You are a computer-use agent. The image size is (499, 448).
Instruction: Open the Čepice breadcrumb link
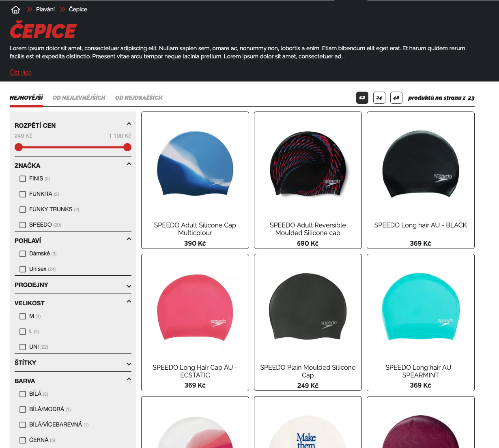point(78,9)
